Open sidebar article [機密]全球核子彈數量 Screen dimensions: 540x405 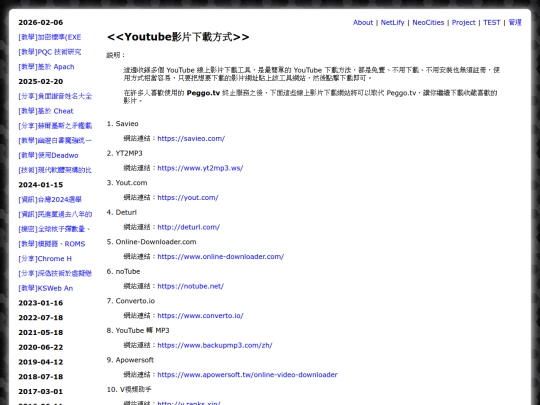click(x=54, y=229)
